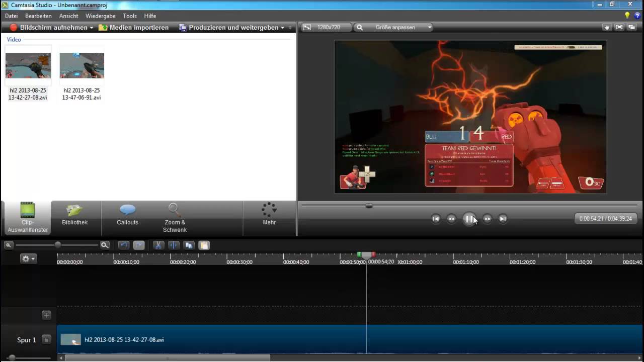The width and height of the screenshot is (644, 362).
Task: Click the magnifier icon in preview toolbar
Action: [x=359, y=28]
